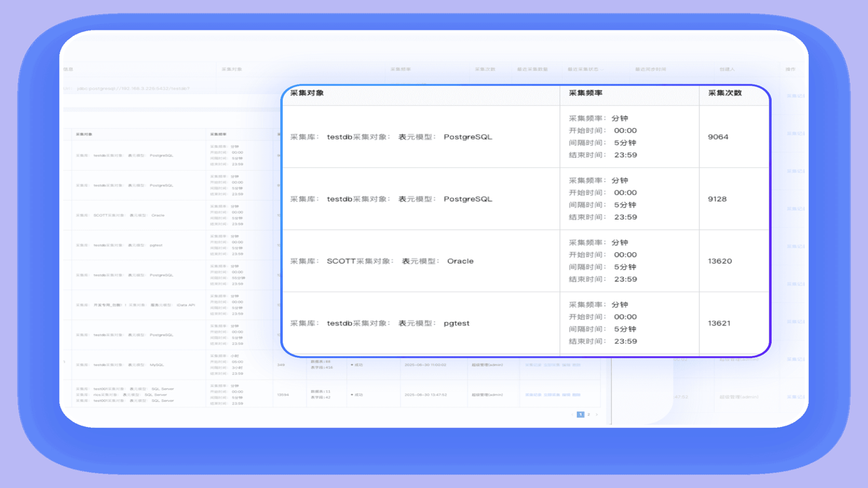Select the 9064 count in the enlarged callout
The image size is (868, 488).
click(x=718, y=137)
